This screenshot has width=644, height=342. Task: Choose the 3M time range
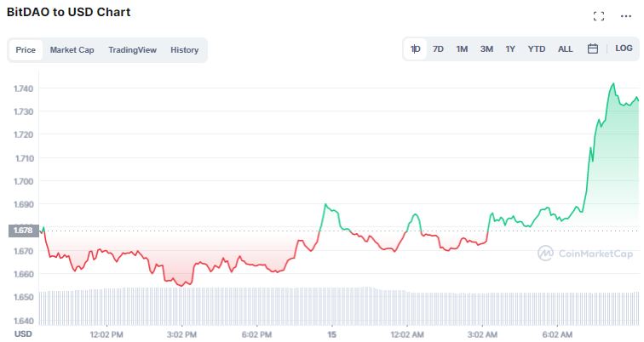486,49
